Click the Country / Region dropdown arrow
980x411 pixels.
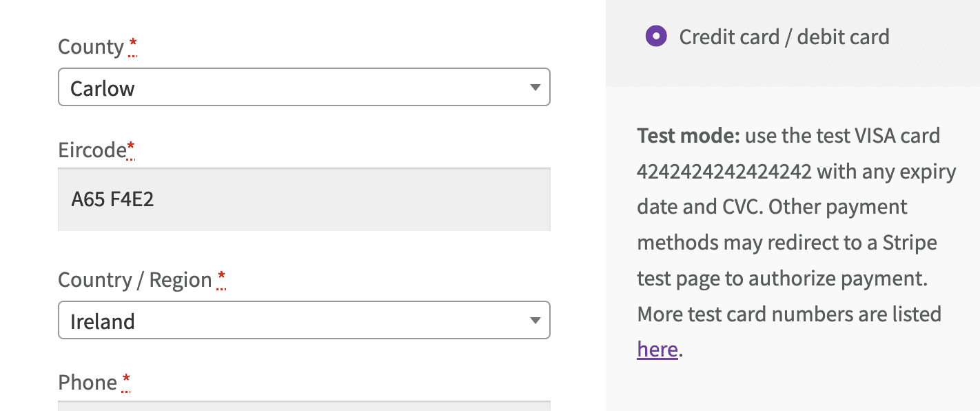click(536, 320)
